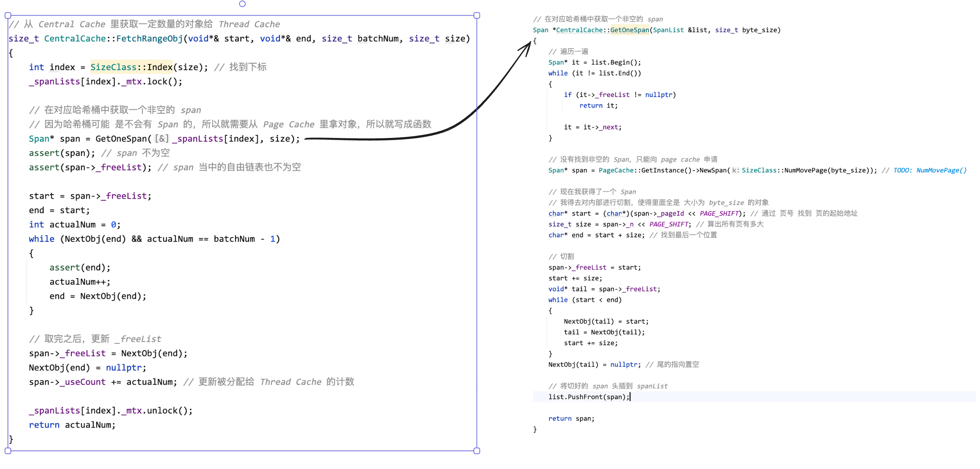This screenshot has width=980, height=469.
Task: Click the int actualNum = 0; line
Action: coord(75,225)
